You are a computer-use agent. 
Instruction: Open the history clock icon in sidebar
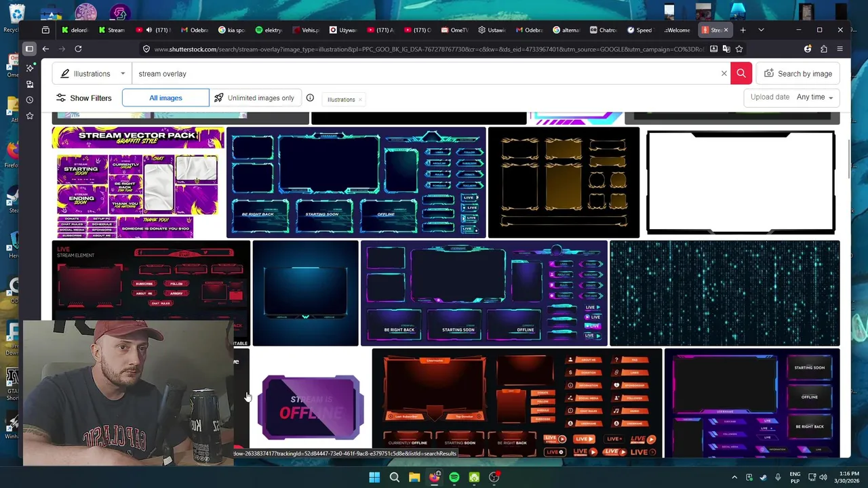[x=29, y=100]
